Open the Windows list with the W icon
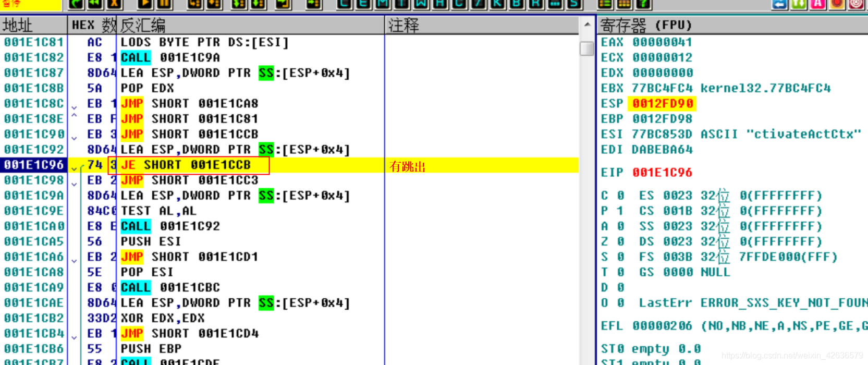Screen dimensions: 868x365 pyautogui.click(x=421, y=4)
